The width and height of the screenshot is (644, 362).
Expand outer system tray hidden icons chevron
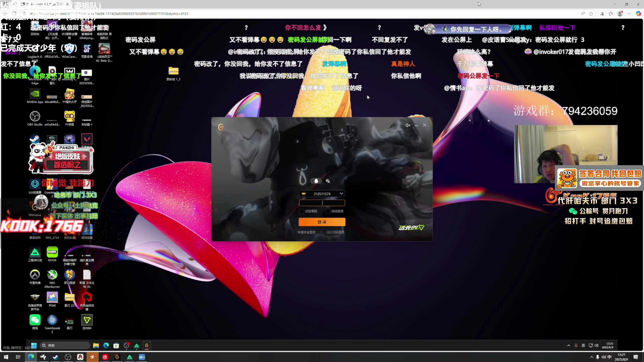(592, 357)
